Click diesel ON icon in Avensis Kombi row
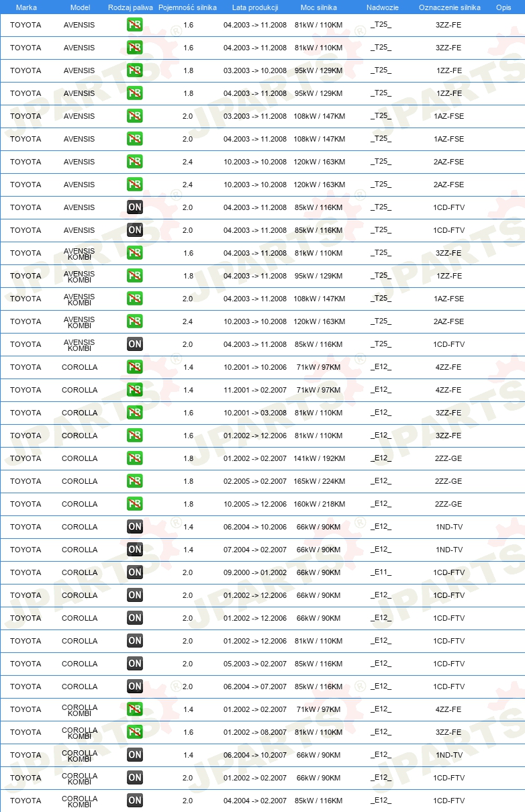The height and width of the screenshot is (812, 525). 134,344
